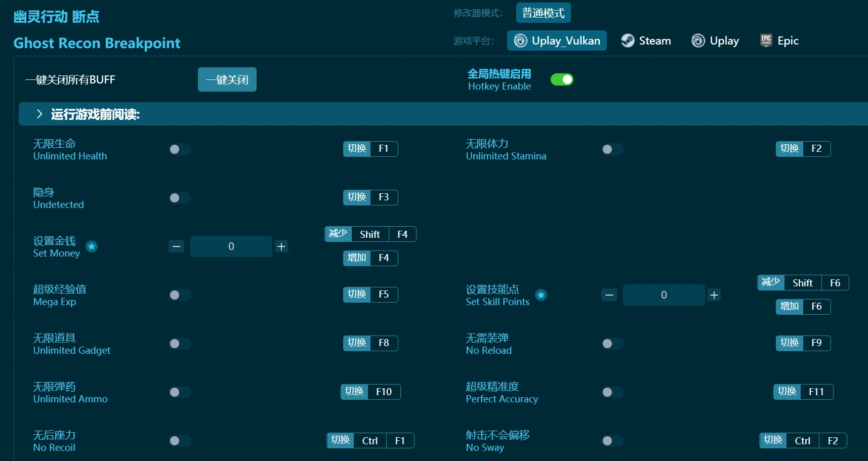Enable Unlimited Ammo toggle
This screenshot has width=868, height=461.
point(180,392)
